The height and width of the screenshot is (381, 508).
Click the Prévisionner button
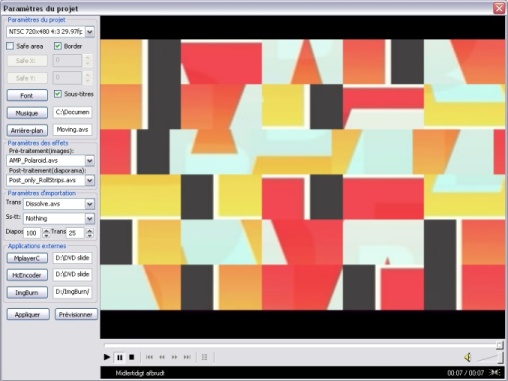coord(76,314)
